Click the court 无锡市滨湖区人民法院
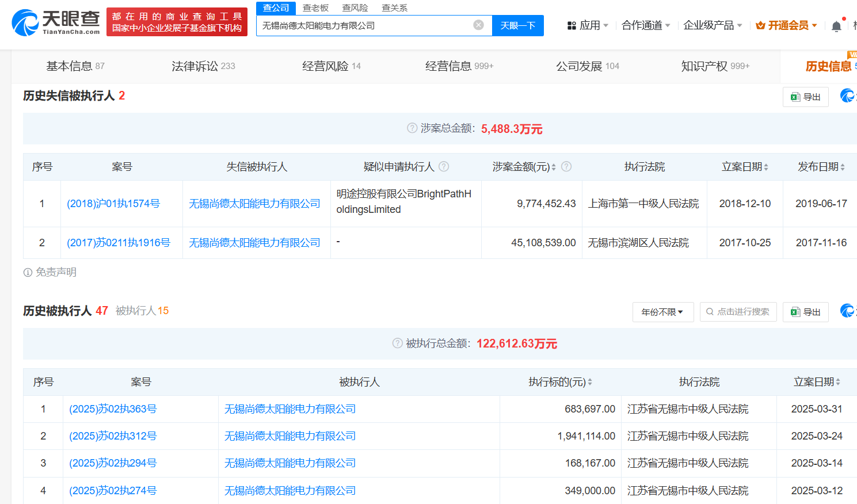 (638, 243)
